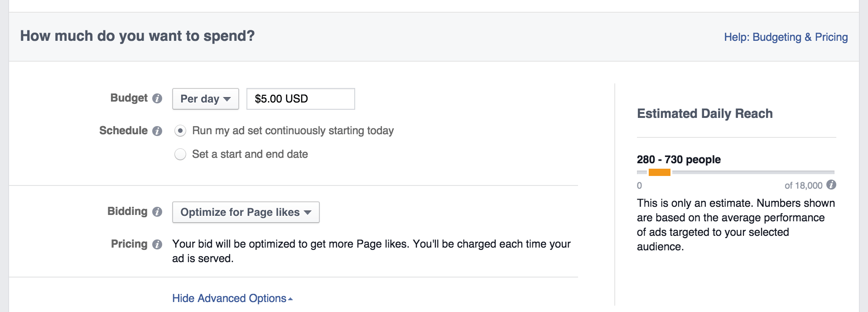Click the $5.00 USD budget field
Image resolution: width=868 pixels, height=312 pixels.
click(x=301, y=99)
